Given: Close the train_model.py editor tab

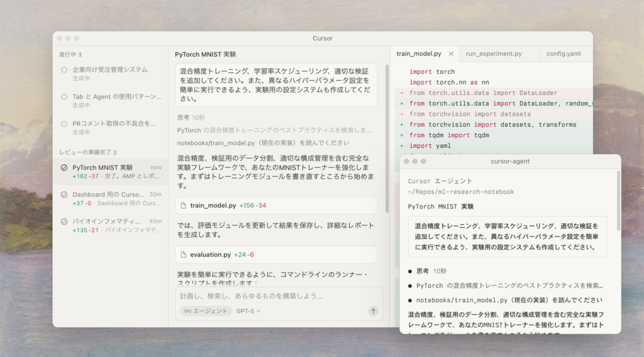Looking at the screenshot, I should pos(451,54).
